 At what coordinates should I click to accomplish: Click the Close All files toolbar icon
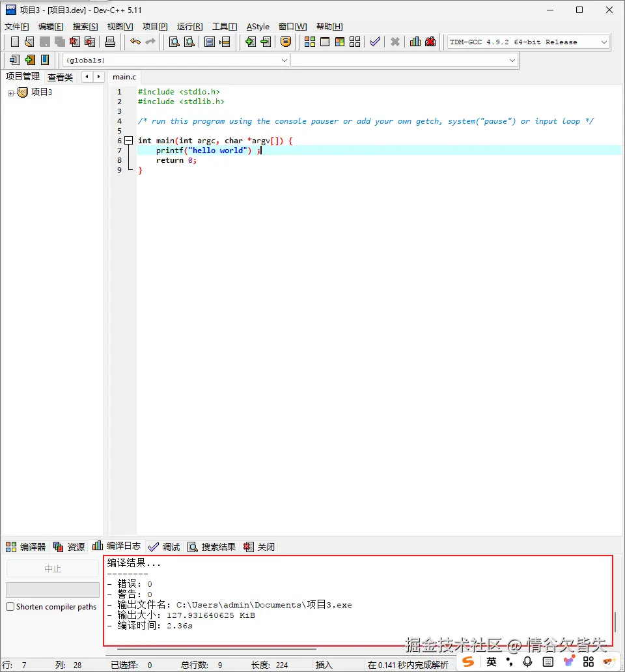(90, 42)
